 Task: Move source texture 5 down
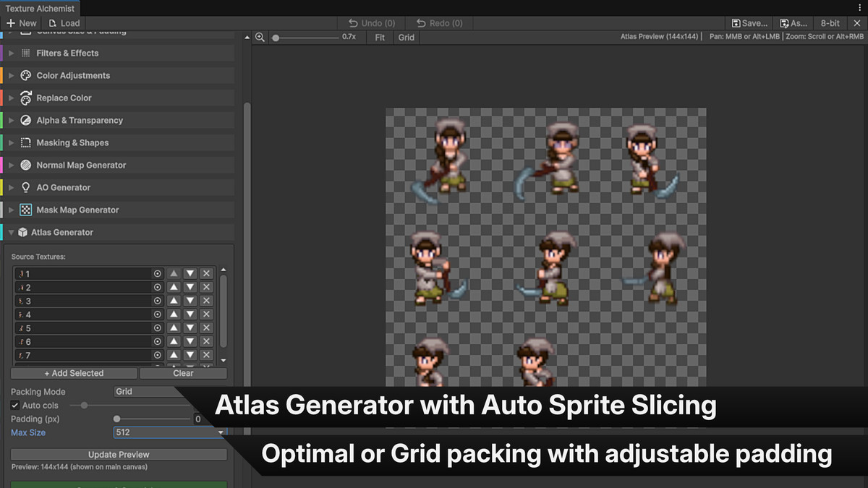tap(190, 328)
